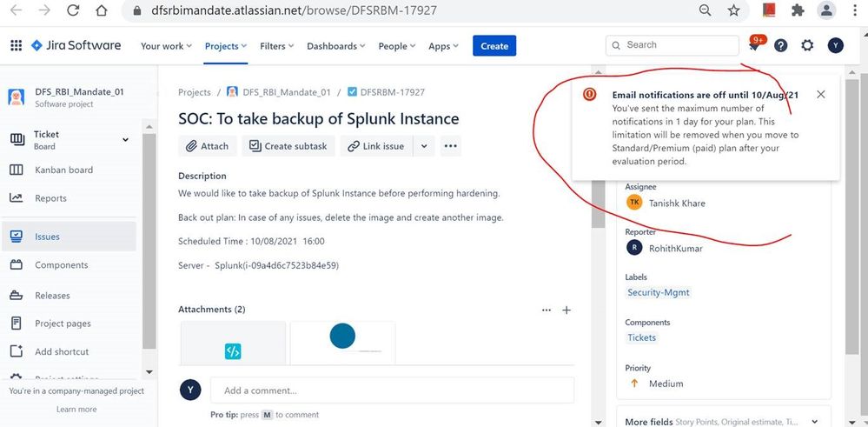Open the blue circle image attachment

(342, 343)
